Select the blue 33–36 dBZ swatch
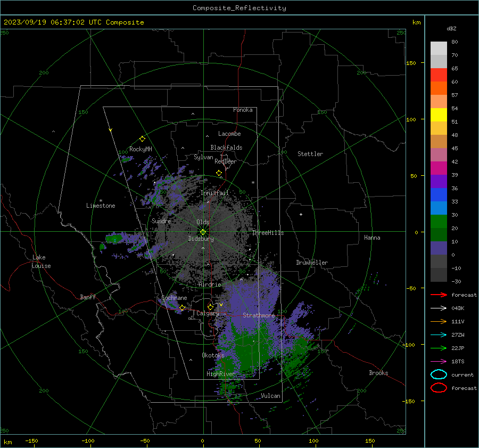Image resolution: width=479 pixels, height=448 pixels. (x=439, y=195)
